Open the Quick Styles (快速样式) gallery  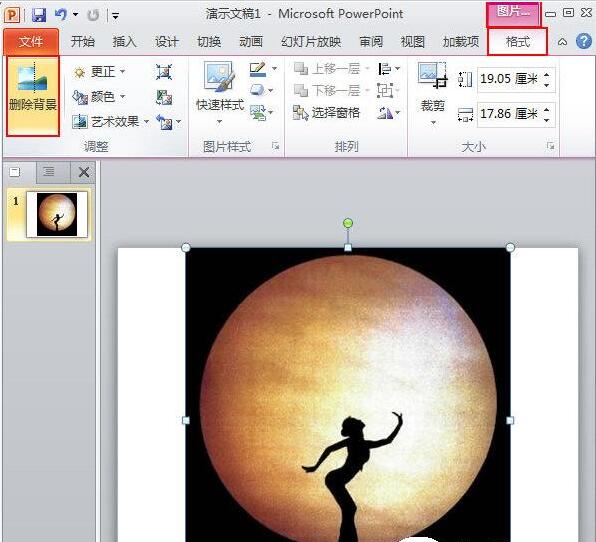(x=220, y=93)
